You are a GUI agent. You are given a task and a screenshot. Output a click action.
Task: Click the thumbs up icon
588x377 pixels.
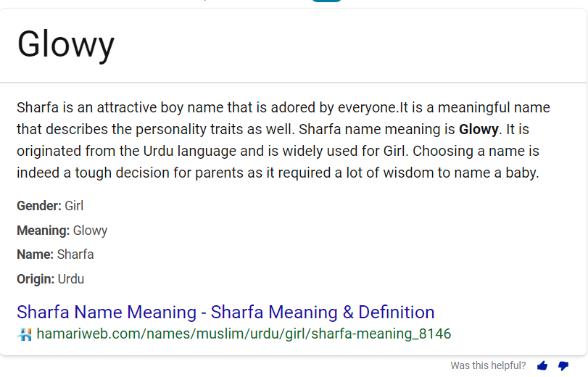[542, 366]
